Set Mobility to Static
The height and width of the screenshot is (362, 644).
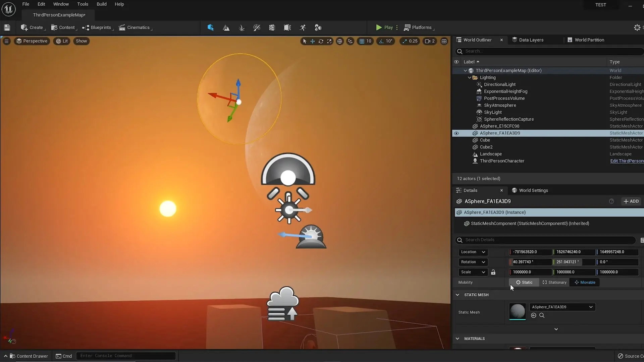(524, 283)
